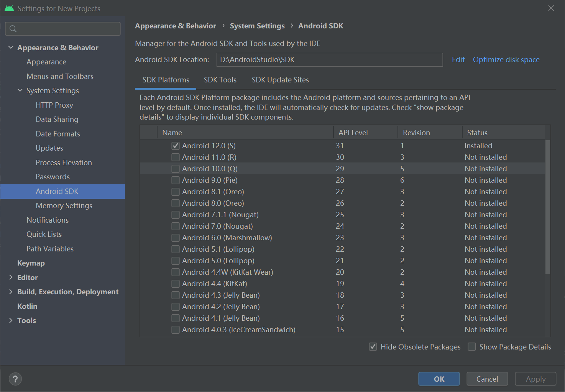The height and width of the screenshot is (392, 565).
Task: Sort by API Level column header
Action: click(366, 133)
